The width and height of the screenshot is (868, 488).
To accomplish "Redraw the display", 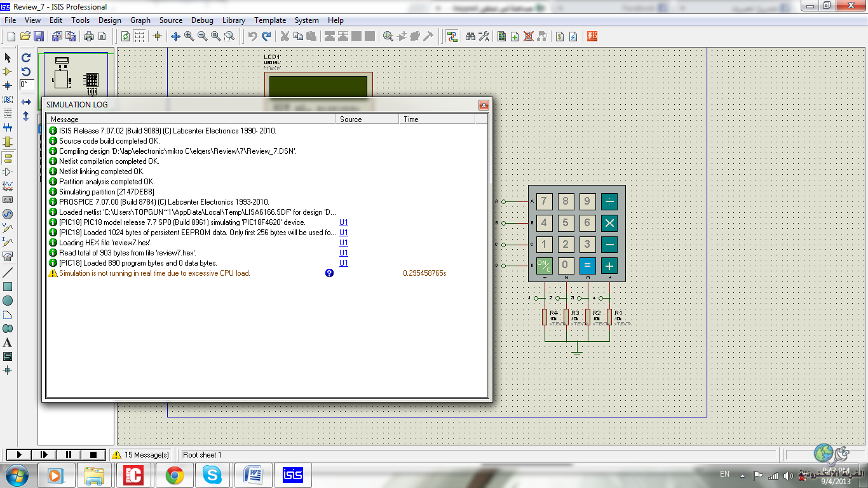I will [126, 36].
